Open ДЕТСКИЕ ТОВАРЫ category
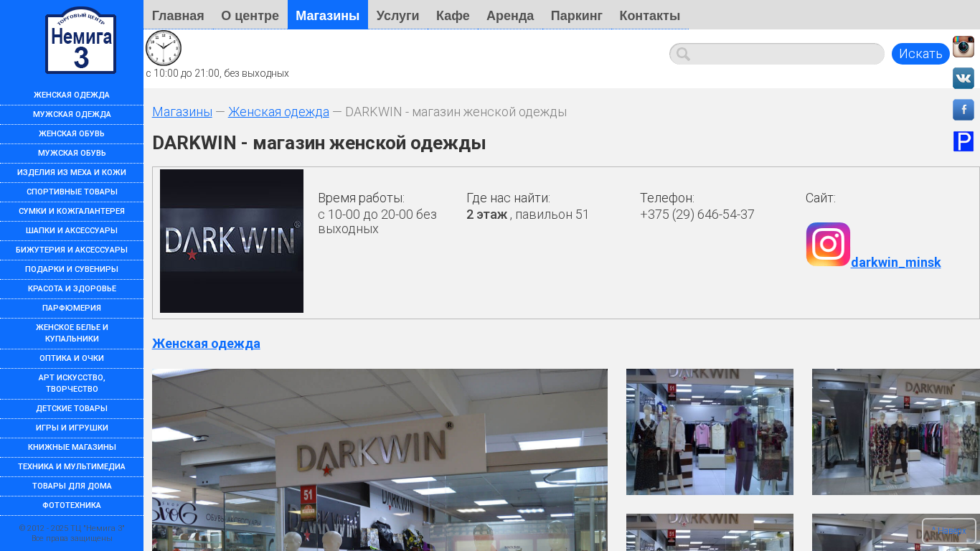The image size is (980, 551). pyautogui.click(x=72, y=408)
